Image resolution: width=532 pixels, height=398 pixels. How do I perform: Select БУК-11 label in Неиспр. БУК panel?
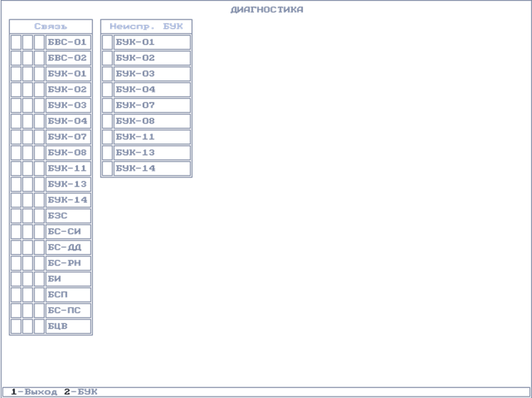tap(152, 137)
